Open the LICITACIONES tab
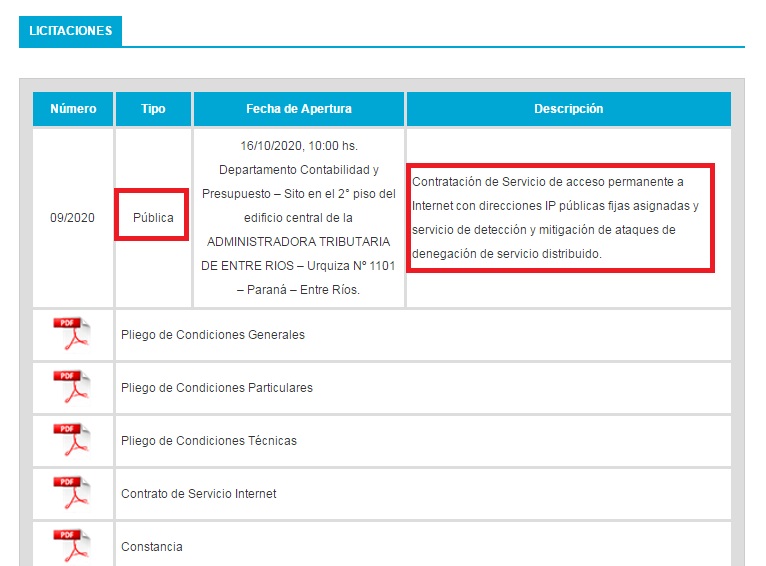 [x=70, y=31]
